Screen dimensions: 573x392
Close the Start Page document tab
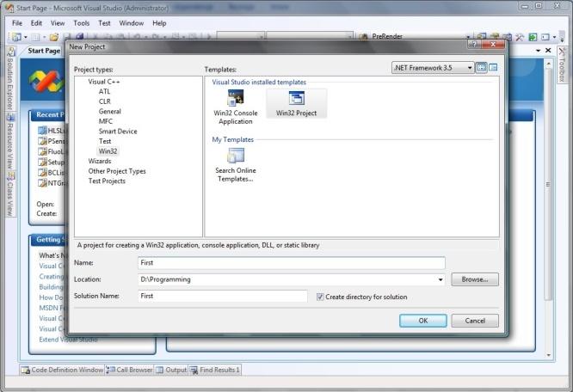(x=548, y=51)
